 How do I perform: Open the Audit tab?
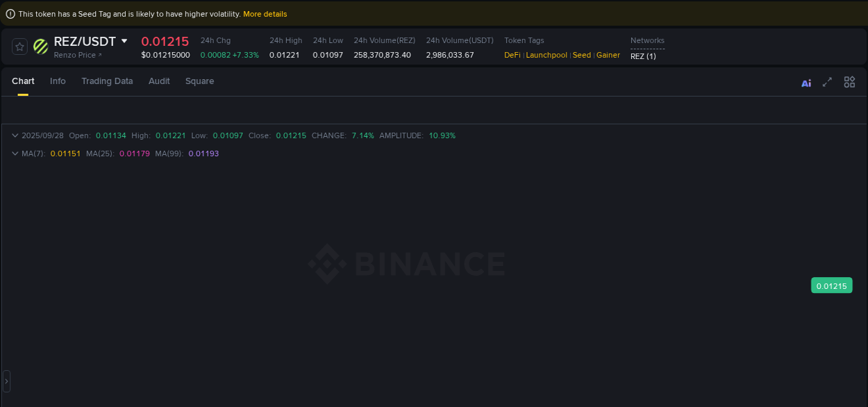click(159, 81)
